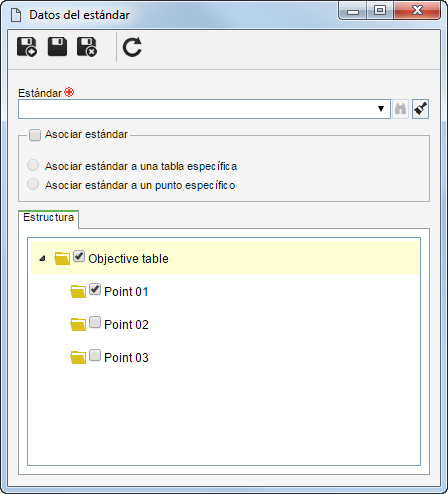Click the Objective table folder icon

click(62, 258)
